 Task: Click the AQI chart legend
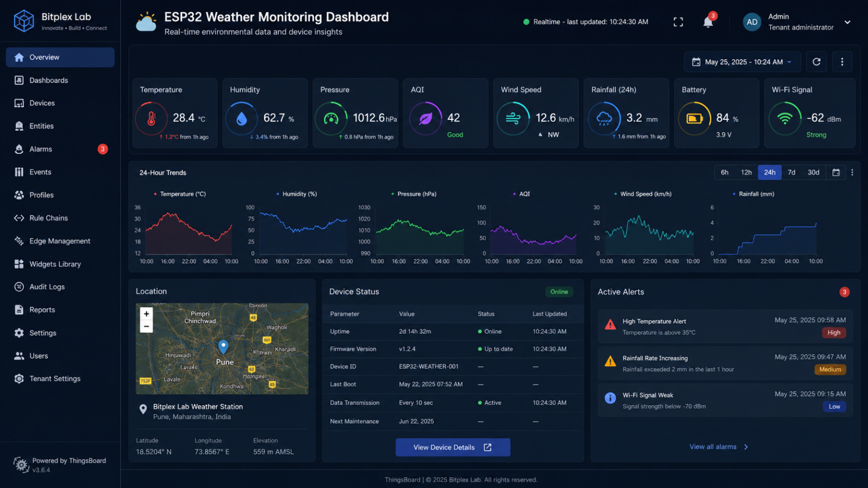click(x=521, y=194)
